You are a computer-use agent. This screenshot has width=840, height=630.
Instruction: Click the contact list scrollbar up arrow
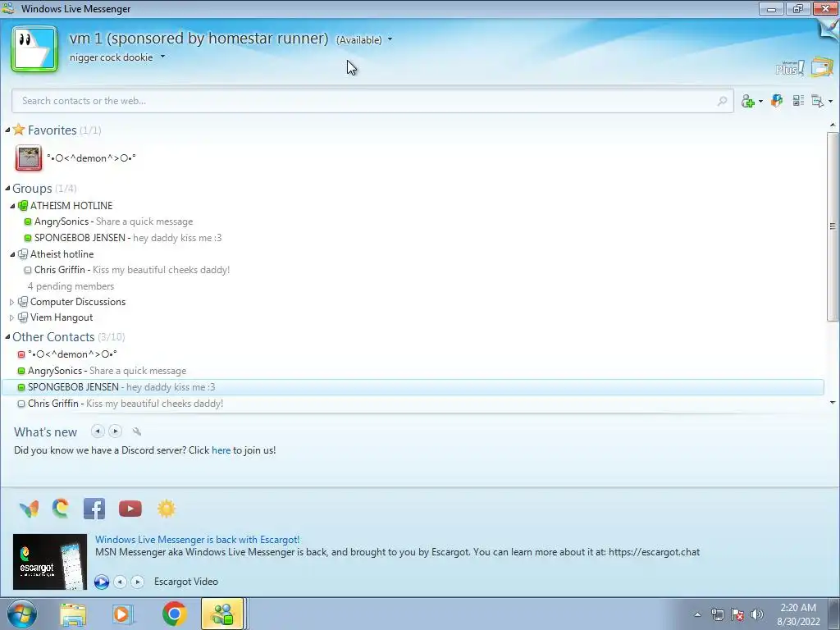click(833, 126)
